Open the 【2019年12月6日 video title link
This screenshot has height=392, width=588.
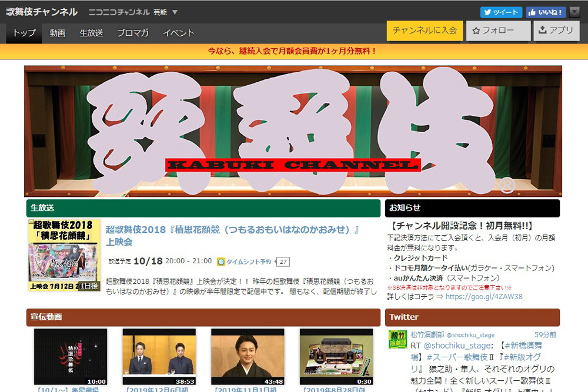(x=156, y=390)
